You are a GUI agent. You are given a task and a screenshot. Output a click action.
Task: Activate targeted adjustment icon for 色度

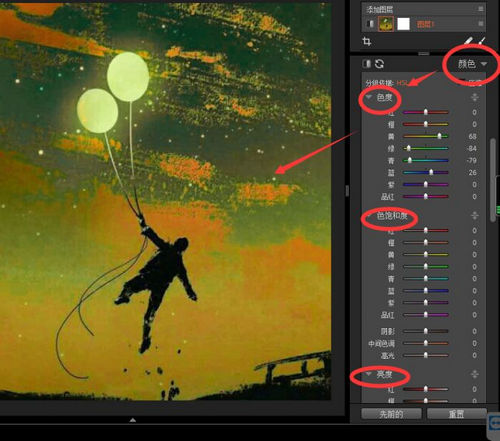[475, 97]
